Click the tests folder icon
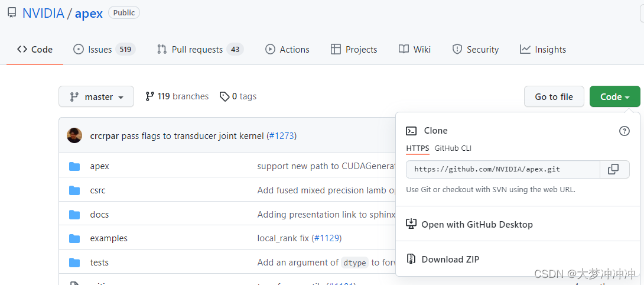The width and height of the screenshot is (644, 285). pos(74,263)
